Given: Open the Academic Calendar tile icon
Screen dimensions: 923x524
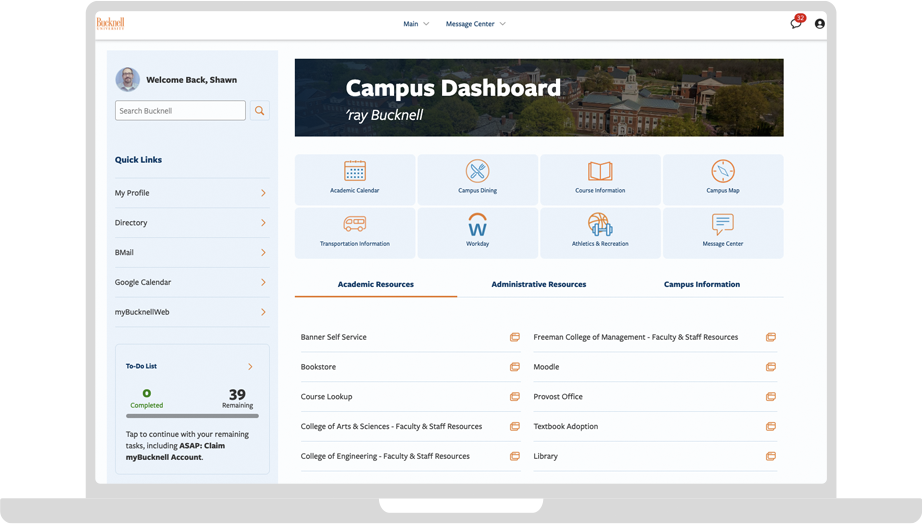Looking at the screenshot, I should (x=355, y=171).
